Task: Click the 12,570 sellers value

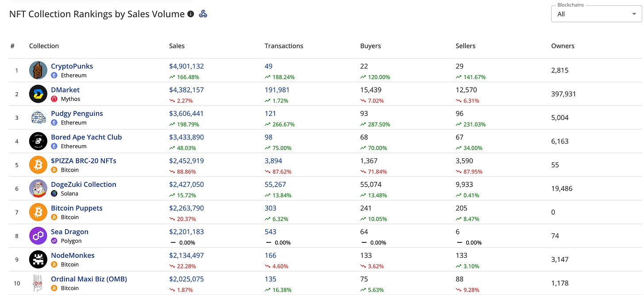Action: point(466,90)
